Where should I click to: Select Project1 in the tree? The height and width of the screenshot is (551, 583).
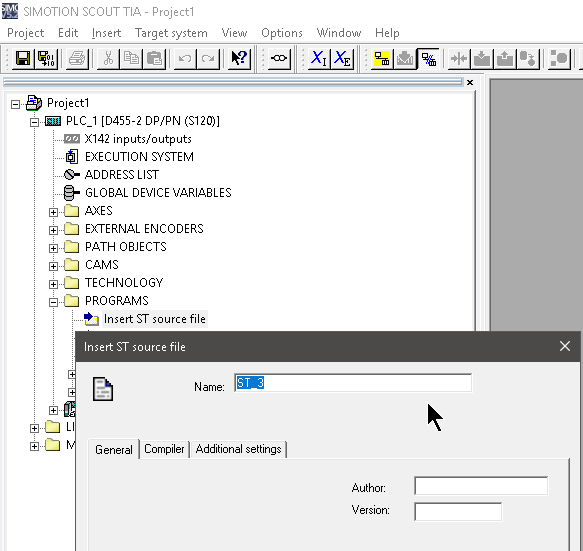(x=68, y=103)
